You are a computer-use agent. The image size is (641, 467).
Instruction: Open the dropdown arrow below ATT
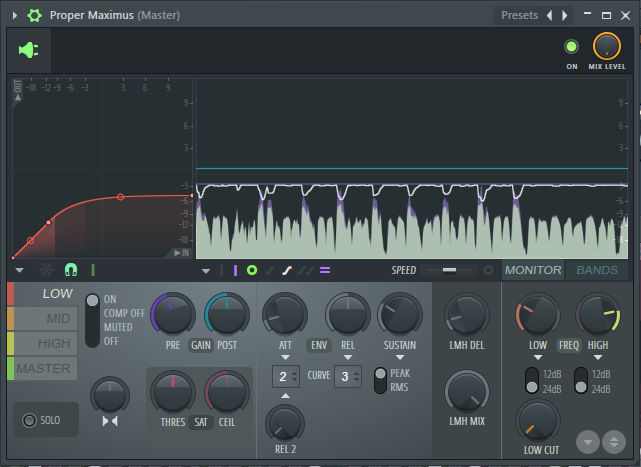285,357
